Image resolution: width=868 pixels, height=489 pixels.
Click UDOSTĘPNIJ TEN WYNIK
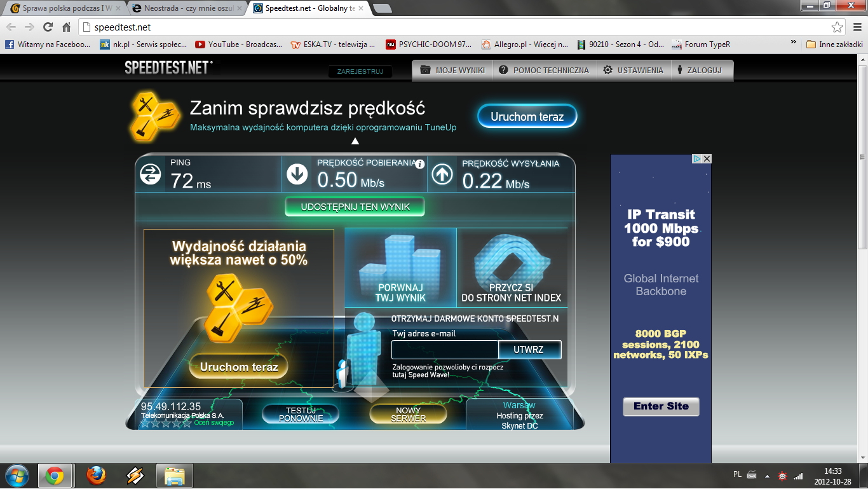355,207
